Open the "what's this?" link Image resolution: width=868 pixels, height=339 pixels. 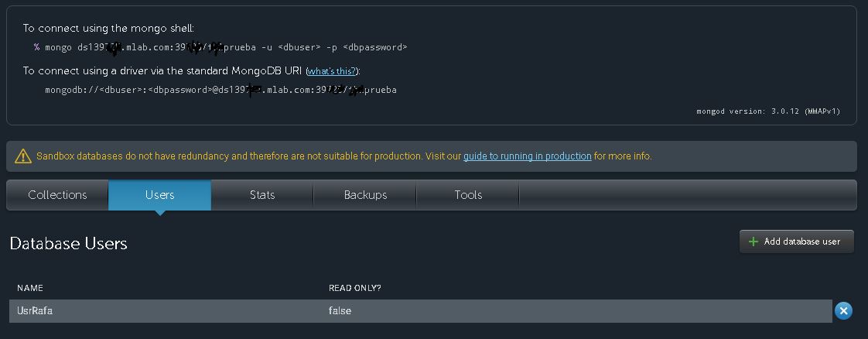(x=332, y=71)
